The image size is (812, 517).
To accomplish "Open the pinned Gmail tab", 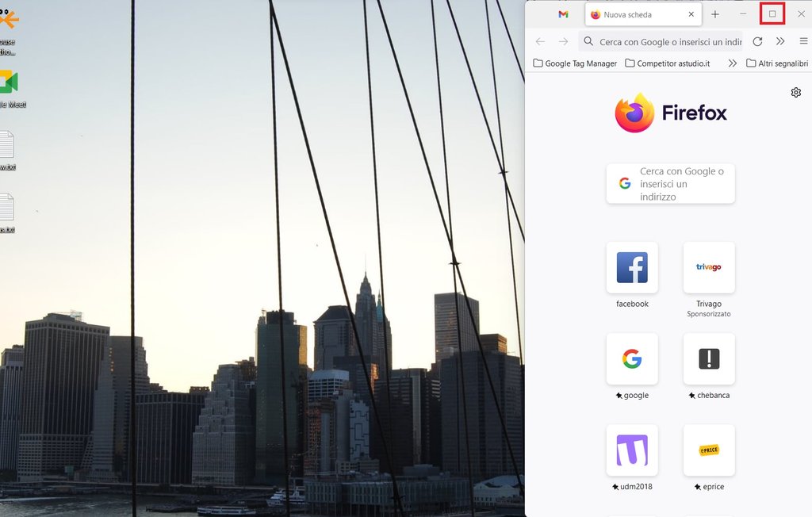I will [563, 14].
